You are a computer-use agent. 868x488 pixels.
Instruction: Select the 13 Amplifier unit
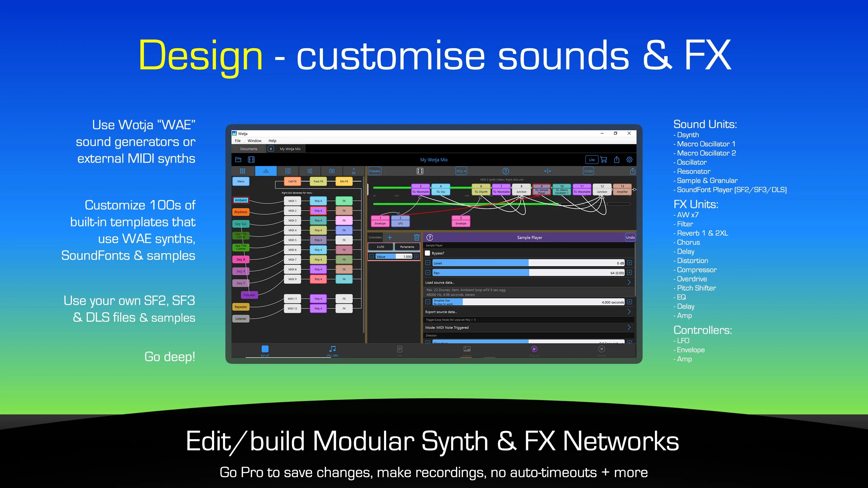pyautogui.click(x=622, y=189)
